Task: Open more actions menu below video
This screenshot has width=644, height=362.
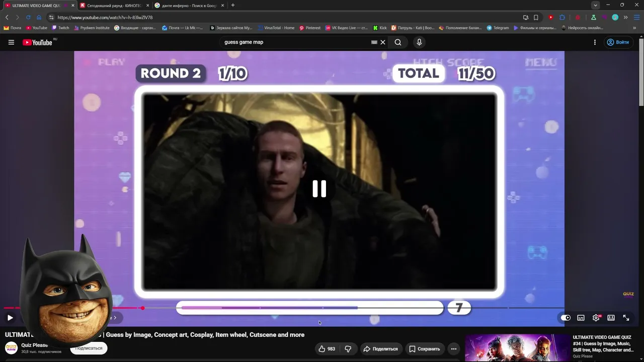Action: click(x=453, y=348)
